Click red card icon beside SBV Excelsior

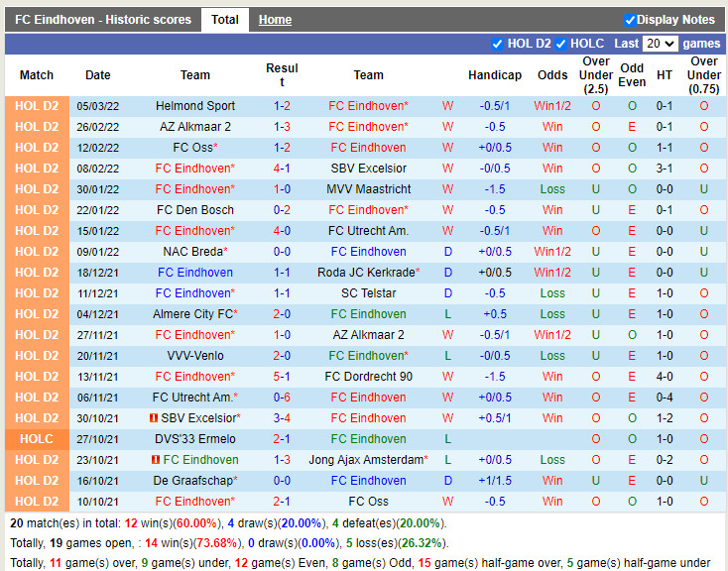[153, 417]
